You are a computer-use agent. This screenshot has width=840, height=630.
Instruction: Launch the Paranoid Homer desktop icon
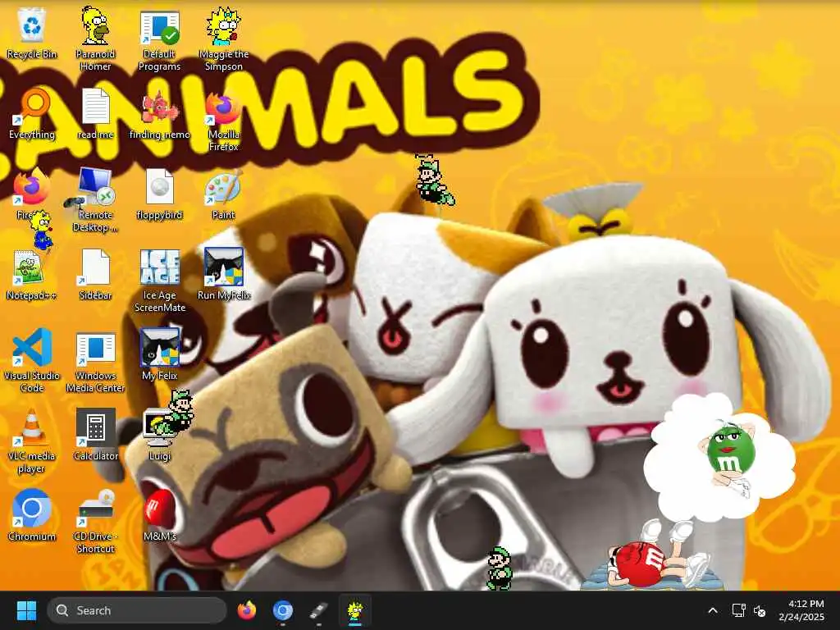(x=95, y=39)
